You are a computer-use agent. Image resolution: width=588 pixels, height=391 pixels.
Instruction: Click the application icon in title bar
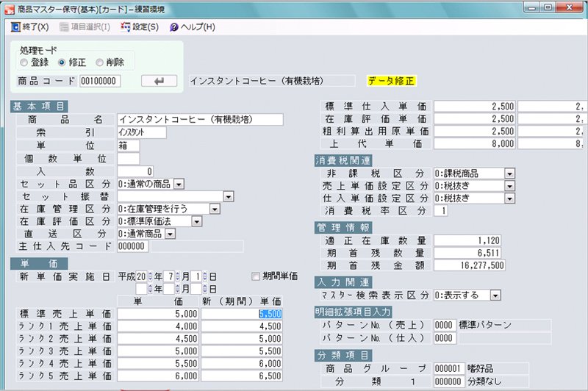tap(10, 9)
